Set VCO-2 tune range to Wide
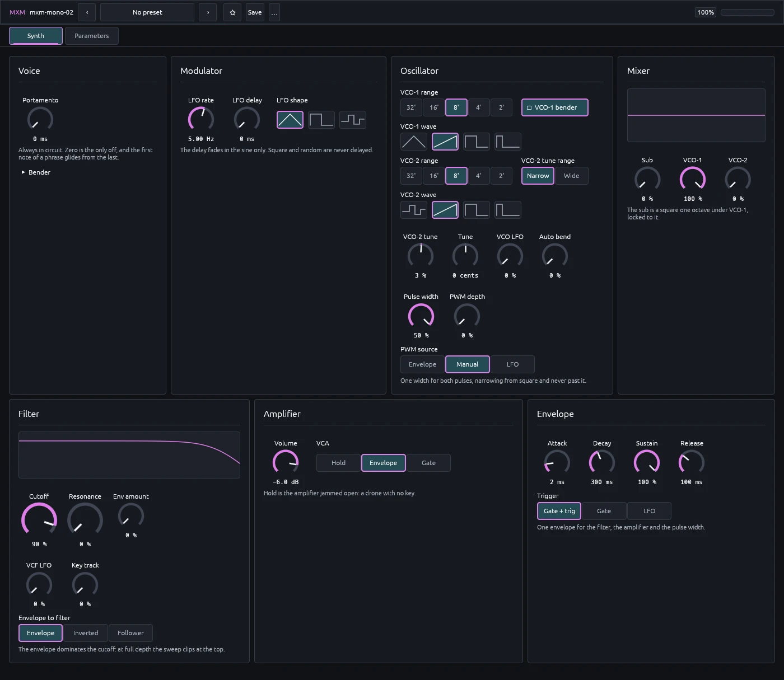This screenshot has width=784, height=680. point(572,176)
